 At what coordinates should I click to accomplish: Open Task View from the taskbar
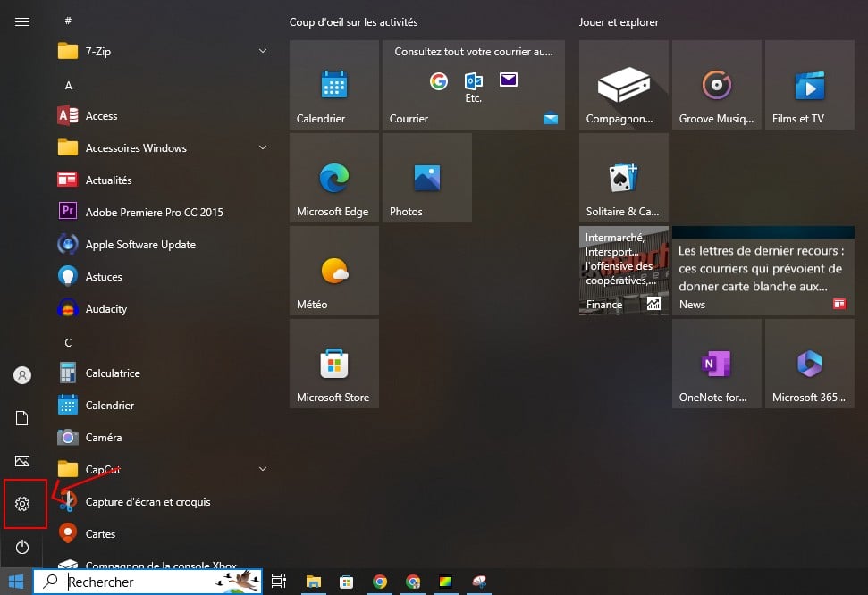278,582
